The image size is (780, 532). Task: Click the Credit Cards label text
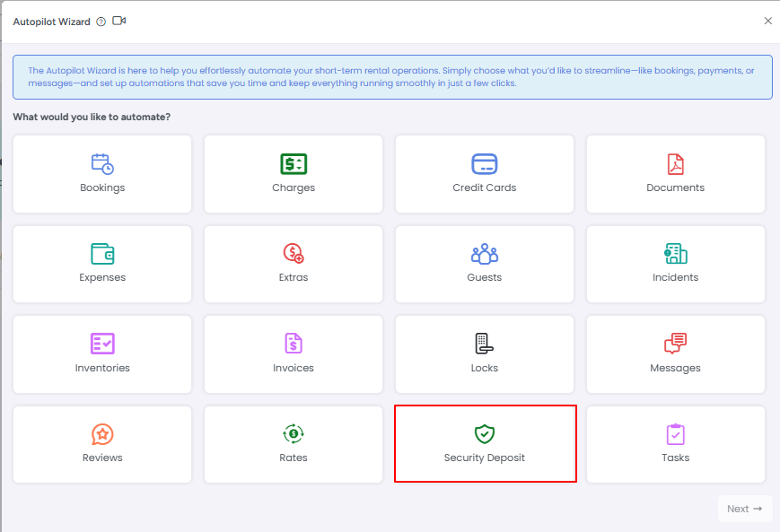tap(485, 188)
